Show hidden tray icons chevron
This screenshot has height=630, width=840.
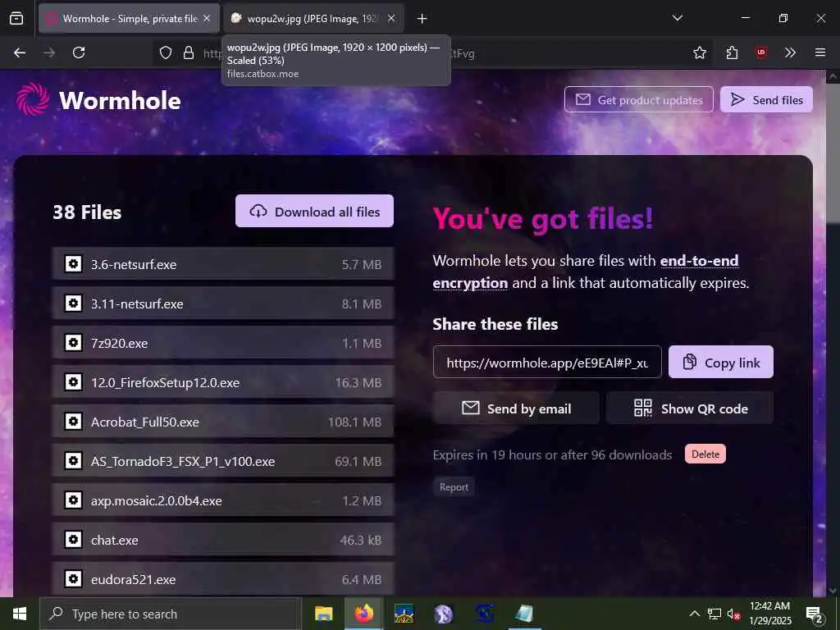694,614
